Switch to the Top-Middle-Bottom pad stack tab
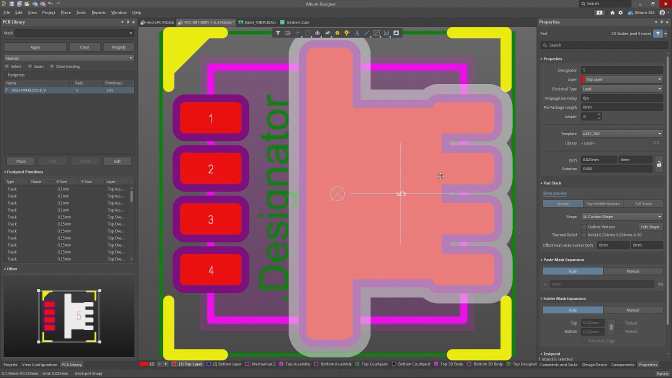The width and height of the screenshot is (672, 378). click(603, 204)
